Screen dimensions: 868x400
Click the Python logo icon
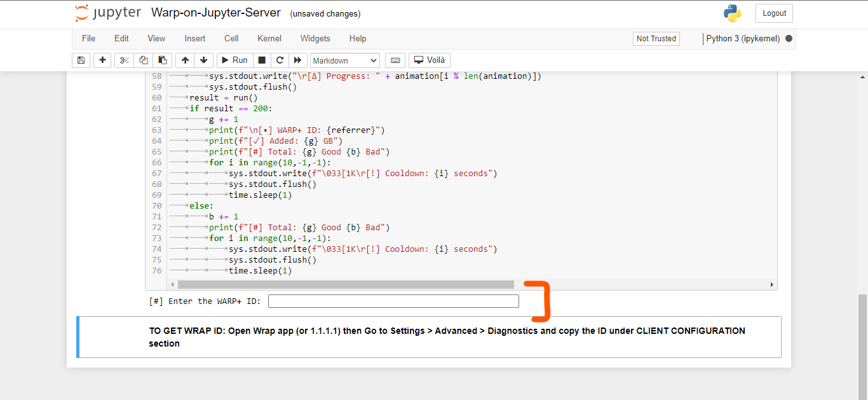tap(732, 13)
